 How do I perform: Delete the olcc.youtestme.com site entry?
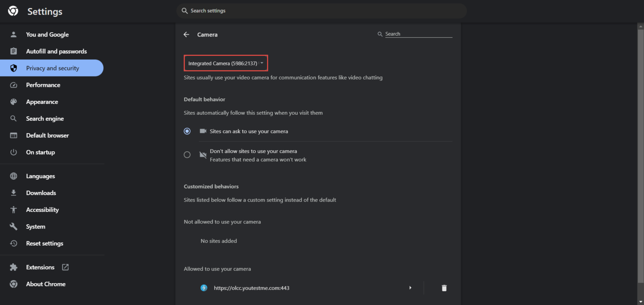point(444,288)
